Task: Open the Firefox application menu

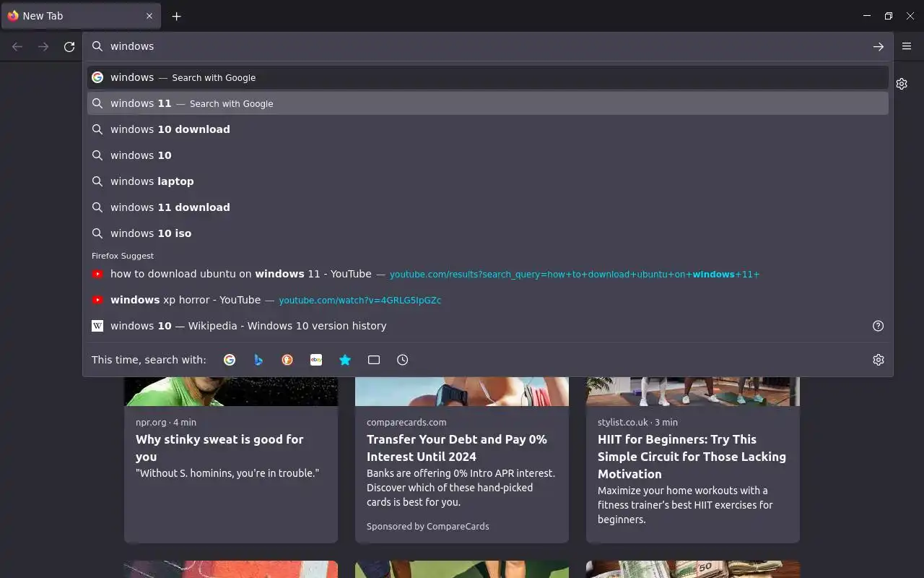Action: click(907, 46)
